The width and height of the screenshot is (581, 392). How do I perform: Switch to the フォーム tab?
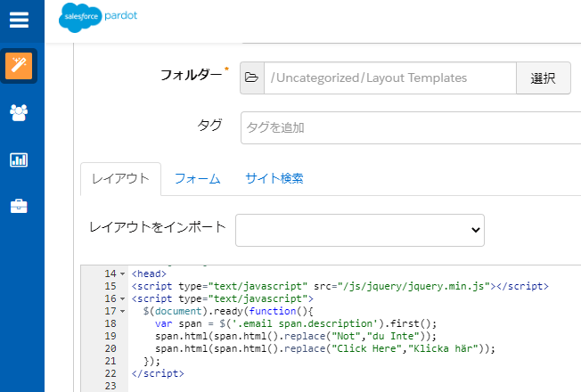pyautogui.click(x=197, y=178)
